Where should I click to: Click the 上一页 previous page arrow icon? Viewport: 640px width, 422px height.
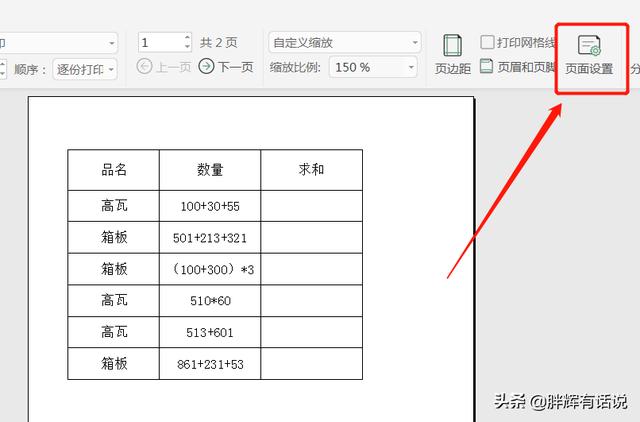[144, 67]
